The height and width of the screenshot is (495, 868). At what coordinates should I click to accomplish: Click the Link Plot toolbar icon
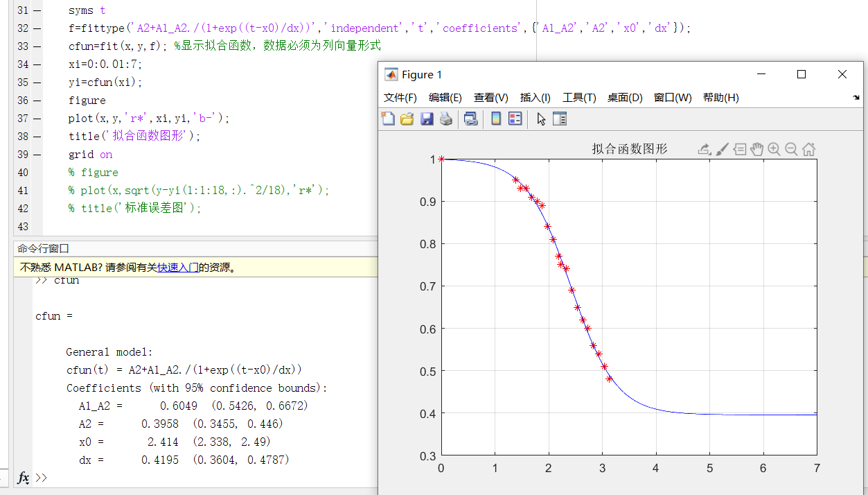pyautogui.click(x=471, y=119)
